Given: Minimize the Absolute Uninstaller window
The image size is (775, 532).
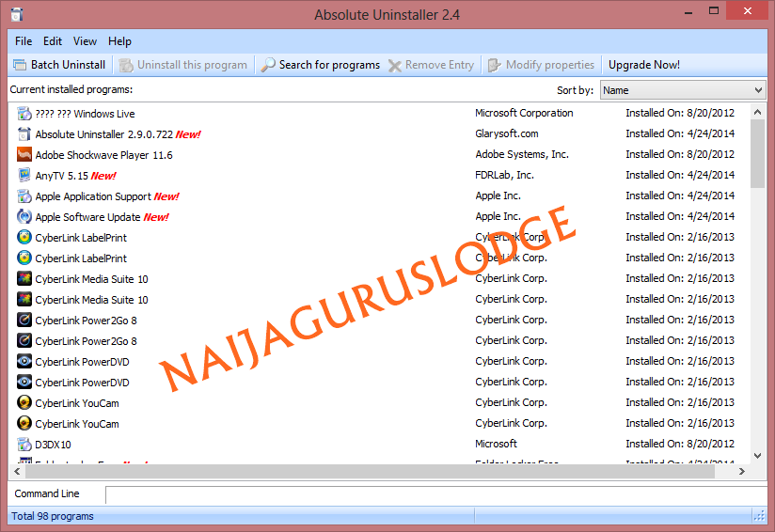Looking at the screenshot, I should point(688,12).
